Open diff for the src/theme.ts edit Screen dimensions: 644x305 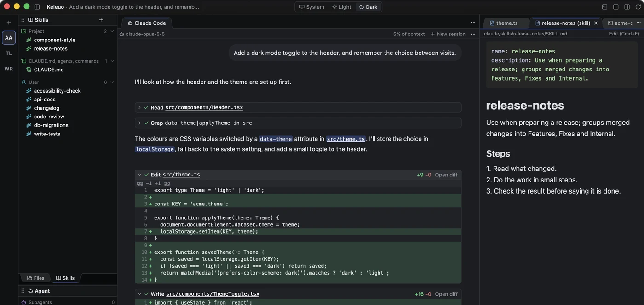click(446, 175)
